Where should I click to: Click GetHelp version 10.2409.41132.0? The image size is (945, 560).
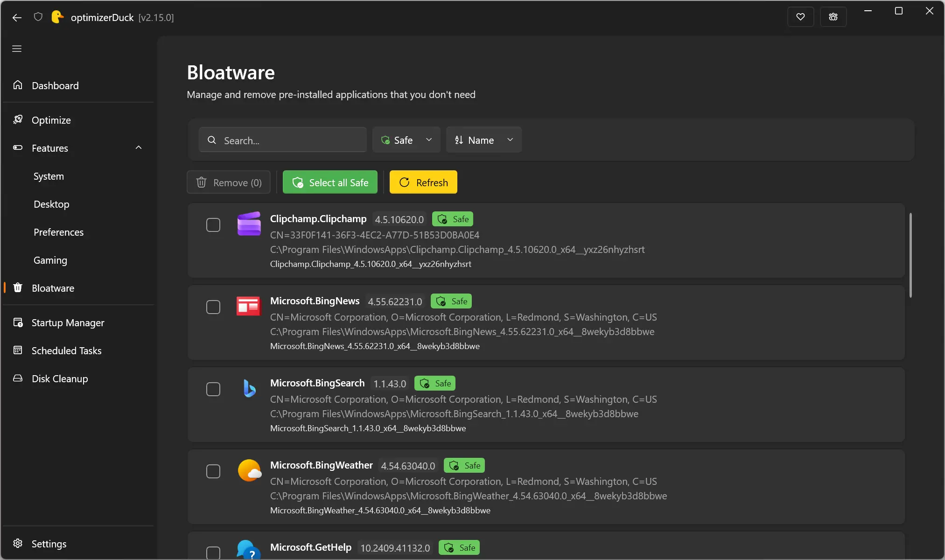click(395, 548)
